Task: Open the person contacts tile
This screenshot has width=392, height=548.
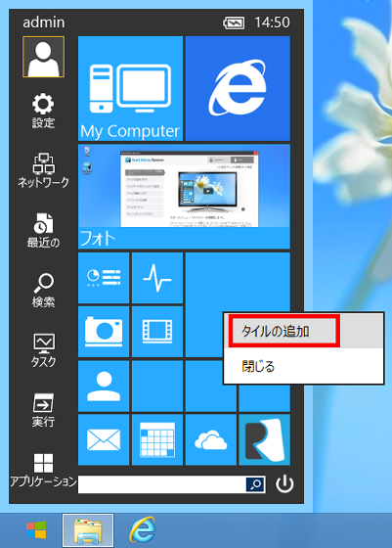Action: tap(104, 386)
